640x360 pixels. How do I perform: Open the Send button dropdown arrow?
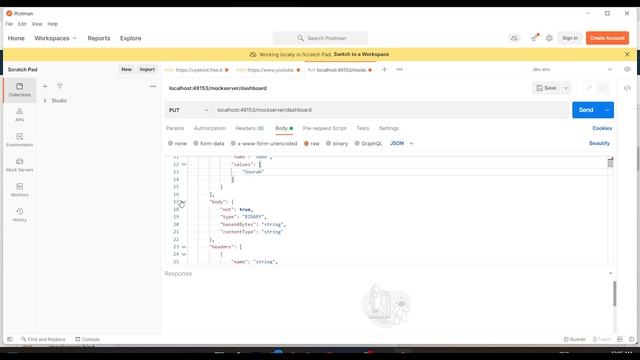[607, 110]
